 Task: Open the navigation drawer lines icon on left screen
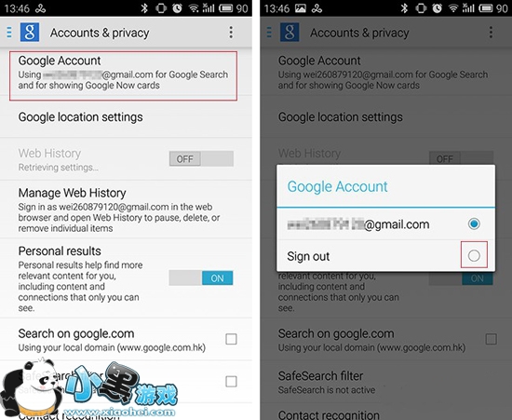click(x=9, y=33)
